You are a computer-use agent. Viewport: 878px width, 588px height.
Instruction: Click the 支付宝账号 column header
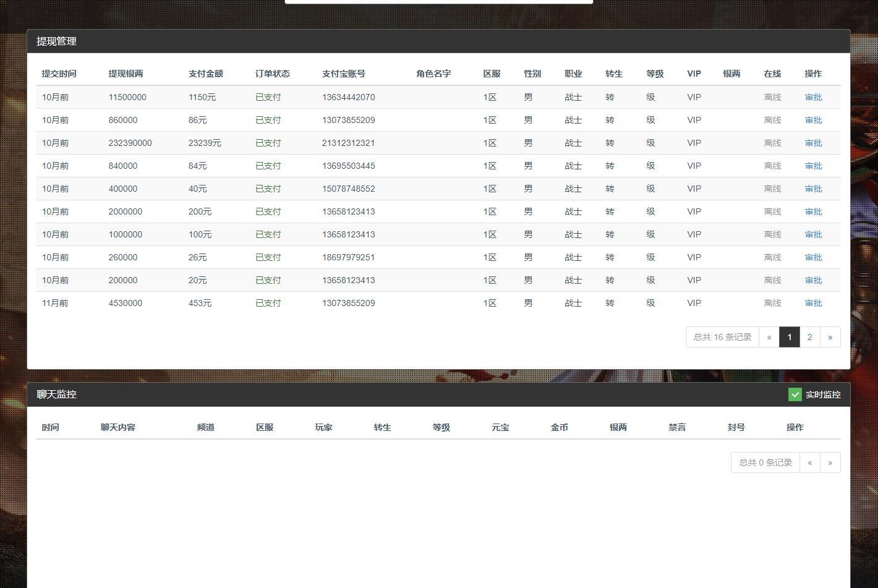pyautogui.click(x=344, y=74)
